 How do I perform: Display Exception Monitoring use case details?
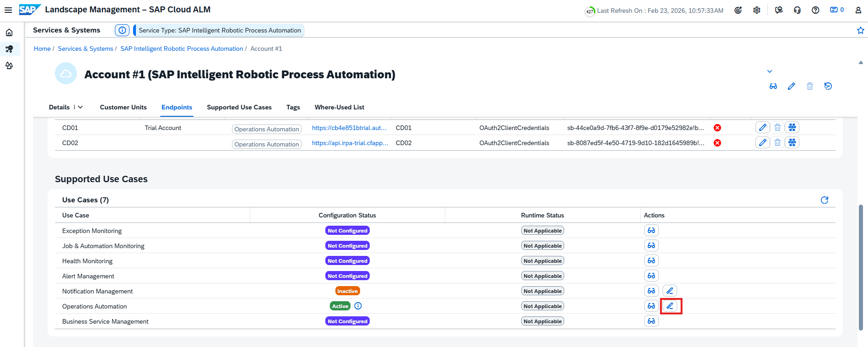tap(651, 231)
